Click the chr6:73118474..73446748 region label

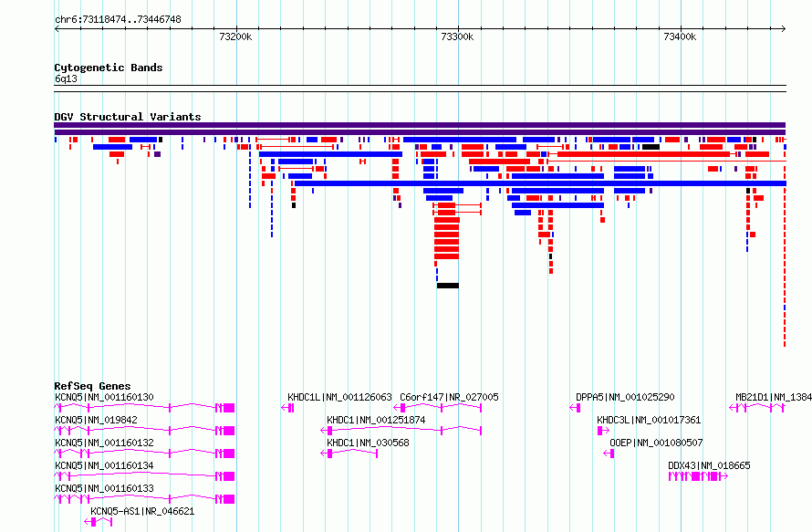(x=118, y=19)
